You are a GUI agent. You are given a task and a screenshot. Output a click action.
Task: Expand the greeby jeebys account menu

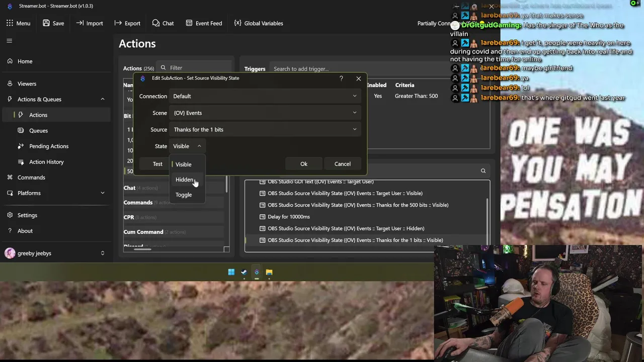pyautogui.click(x=103, y=253)
